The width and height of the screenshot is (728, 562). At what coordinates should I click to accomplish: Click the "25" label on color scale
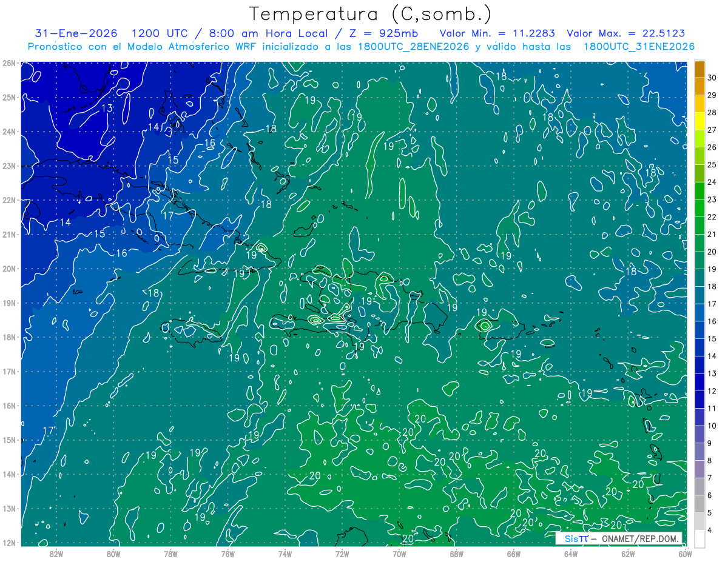[x=712, y=165]
